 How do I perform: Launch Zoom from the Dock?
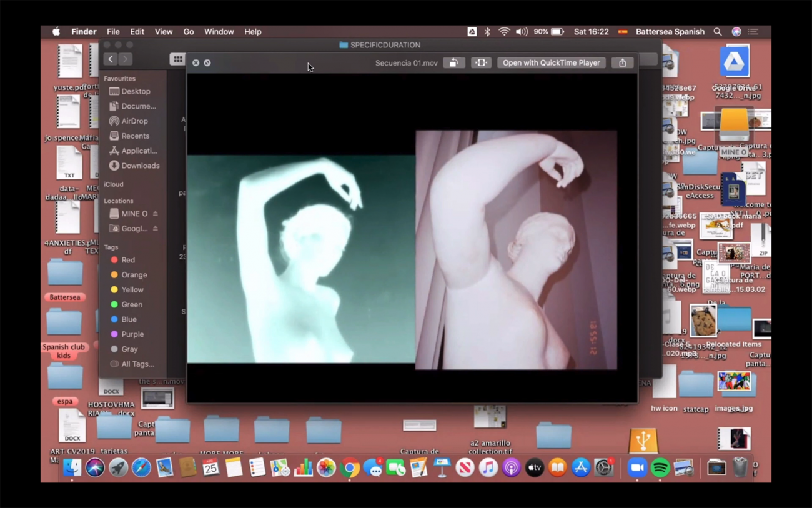pos(637,467)
